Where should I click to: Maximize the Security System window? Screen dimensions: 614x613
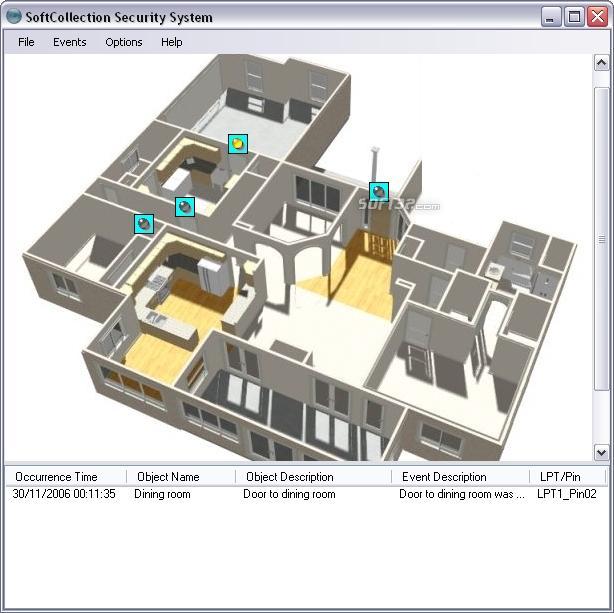(574, 17)
